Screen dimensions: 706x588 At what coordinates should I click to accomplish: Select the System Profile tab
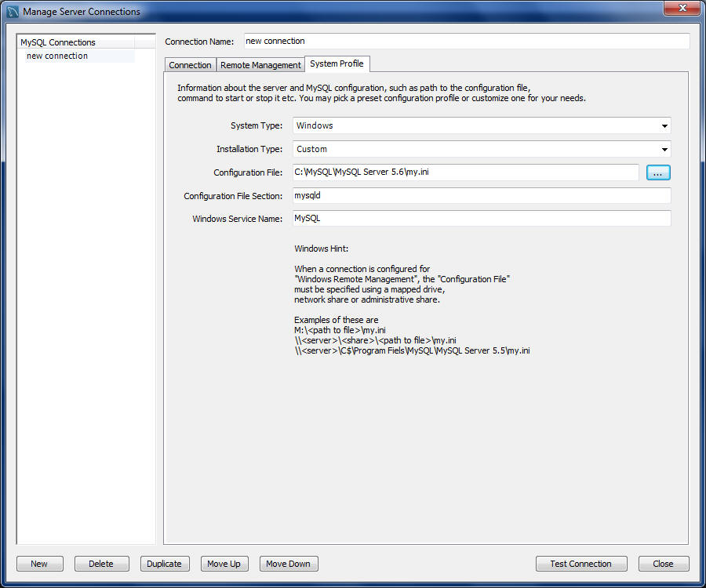(x=337, y=64)
